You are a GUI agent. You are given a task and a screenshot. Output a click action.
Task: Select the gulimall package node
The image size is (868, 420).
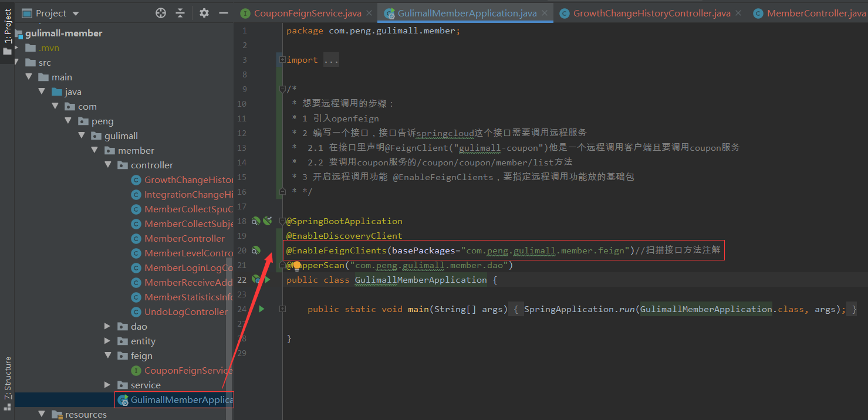121,136
